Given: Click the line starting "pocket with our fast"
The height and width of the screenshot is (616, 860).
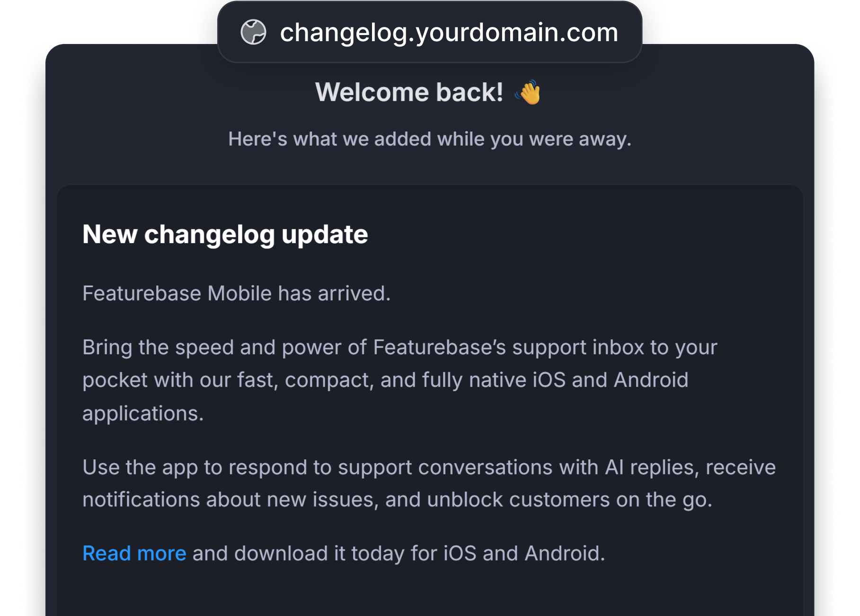Looking at the screenshot, I should [385, 380].
